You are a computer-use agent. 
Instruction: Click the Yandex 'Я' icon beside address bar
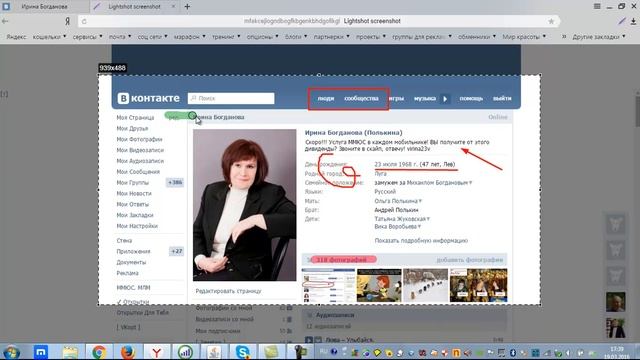point(67,21)
